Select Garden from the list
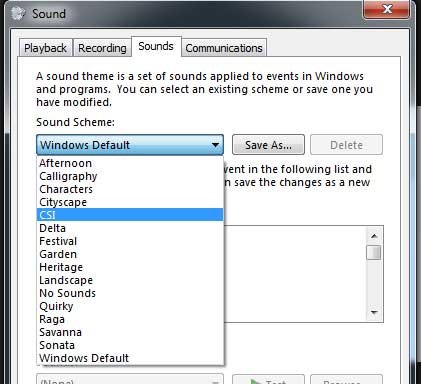This screenshot has width=421, height=384. [x=130, y=254]
